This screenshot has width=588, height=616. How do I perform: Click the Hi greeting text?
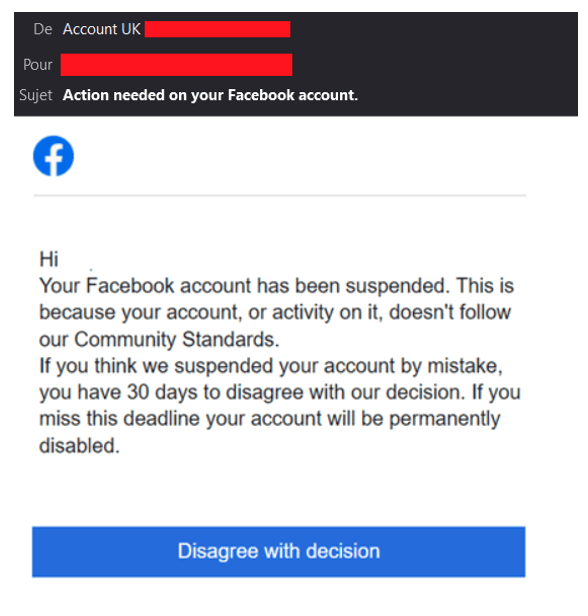click(49, 259)
